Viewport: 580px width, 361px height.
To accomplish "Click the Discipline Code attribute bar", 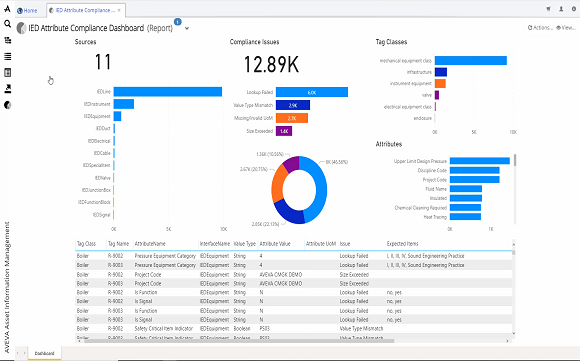I will 475,170.
